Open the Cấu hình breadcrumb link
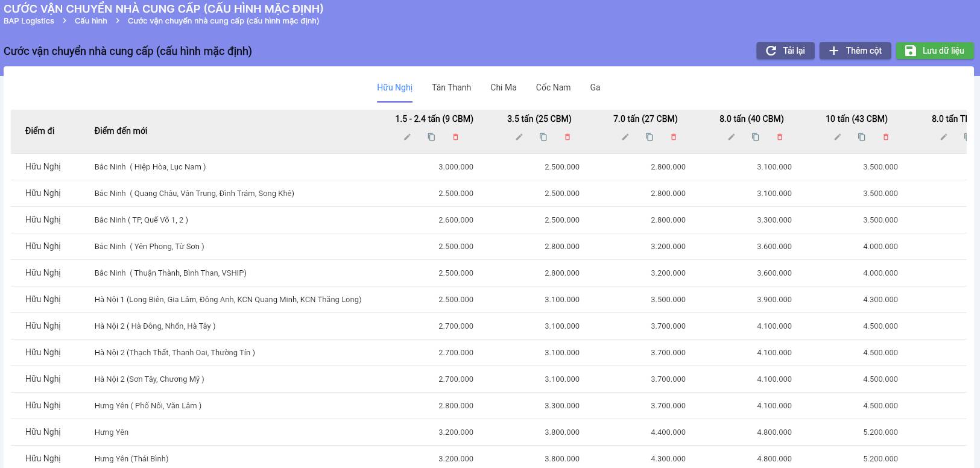Viewport: 980px width, 468px height. click(90, 21)
